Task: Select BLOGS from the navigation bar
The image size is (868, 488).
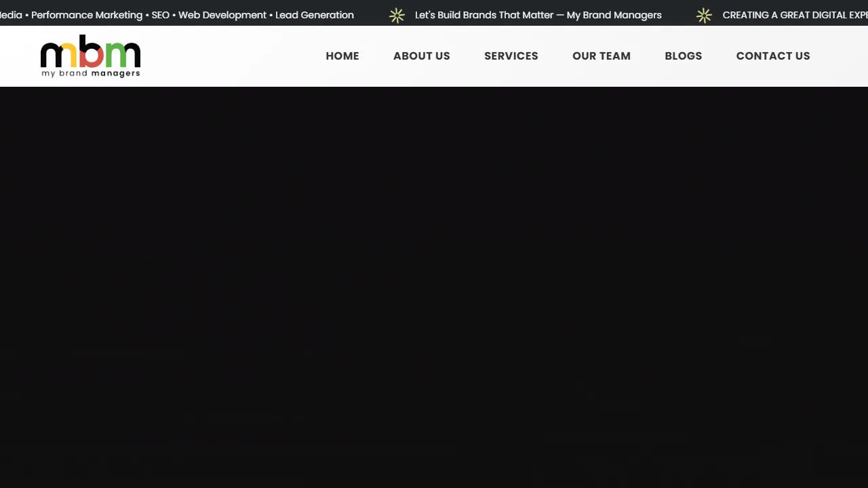Action: coord(683,56)
